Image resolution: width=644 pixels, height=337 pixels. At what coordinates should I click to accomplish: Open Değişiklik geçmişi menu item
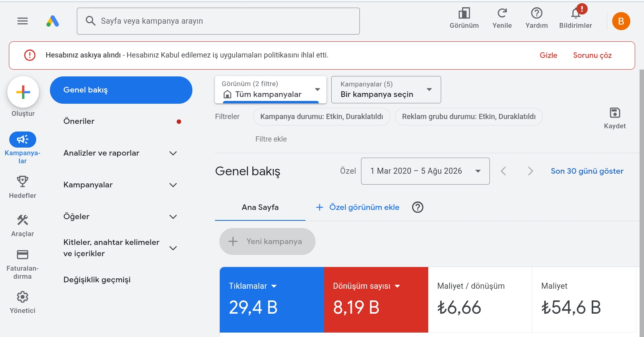coord(97,279)
